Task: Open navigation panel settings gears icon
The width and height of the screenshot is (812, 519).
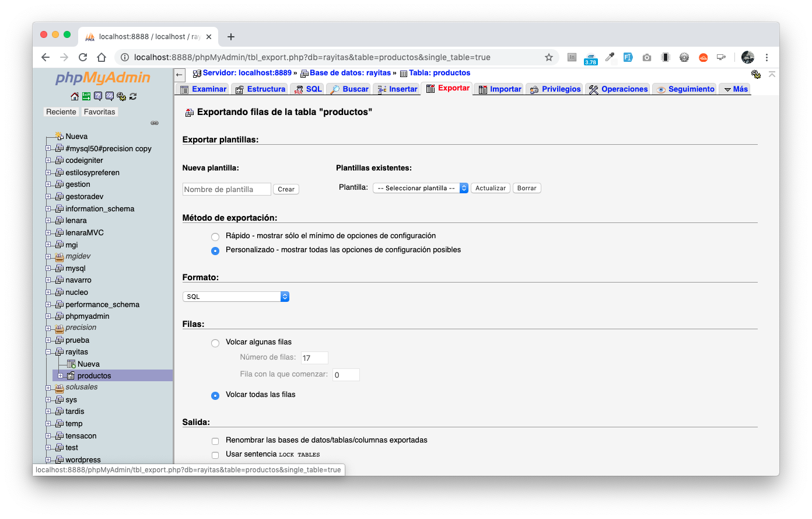Action: 121,96
